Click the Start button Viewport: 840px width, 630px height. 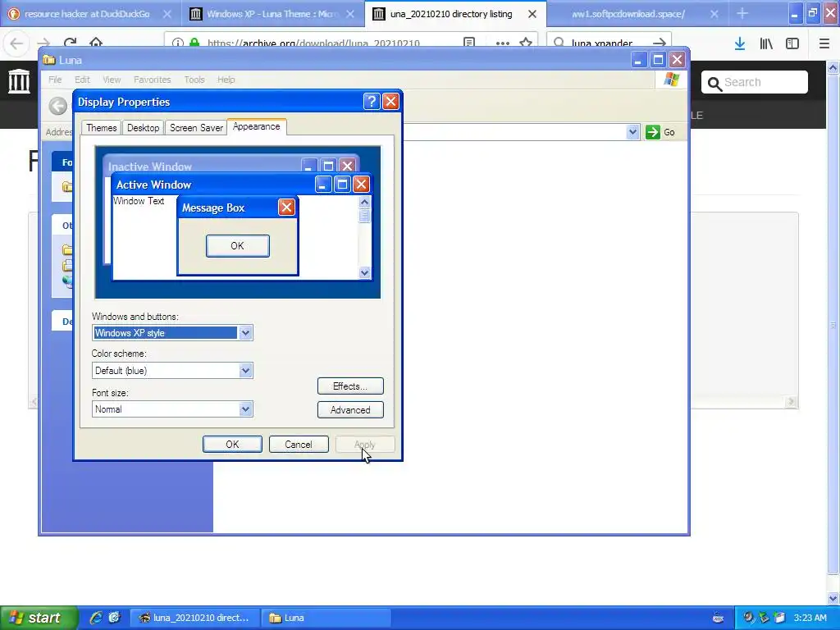pyautogui.click(x=38, y=618)
